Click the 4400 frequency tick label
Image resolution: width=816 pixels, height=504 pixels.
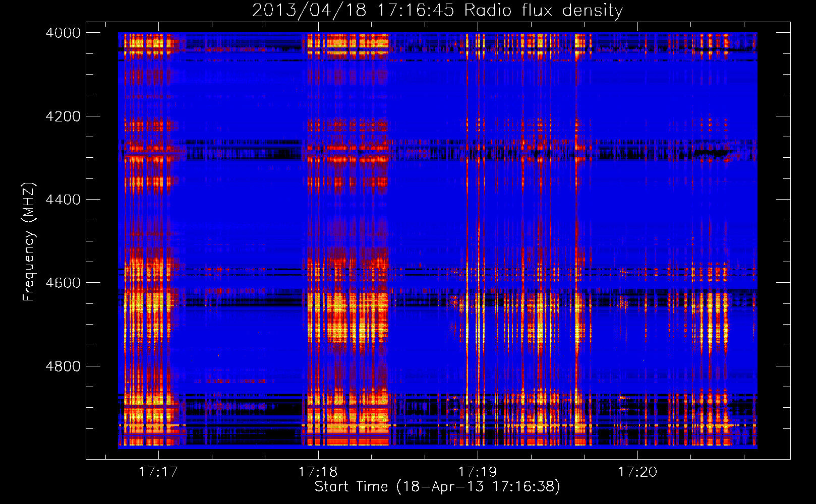click(63, 200)
